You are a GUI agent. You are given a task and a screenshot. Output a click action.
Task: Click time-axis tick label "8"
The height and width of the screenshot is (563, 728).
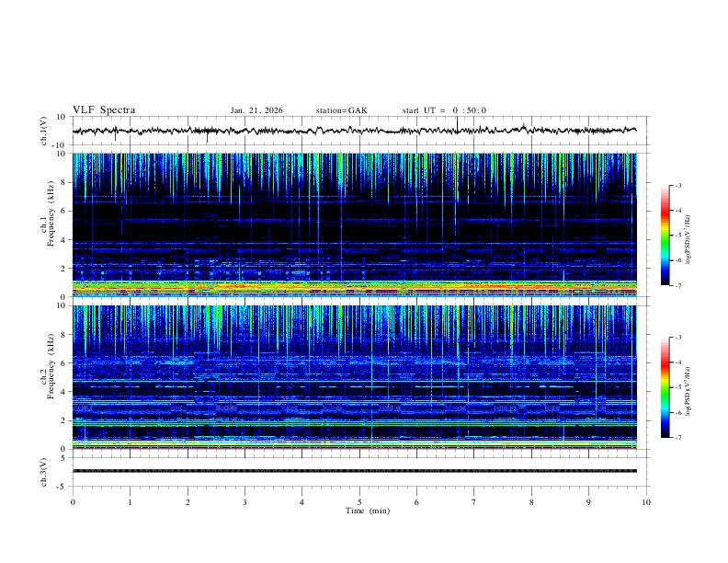click(531, 502)
